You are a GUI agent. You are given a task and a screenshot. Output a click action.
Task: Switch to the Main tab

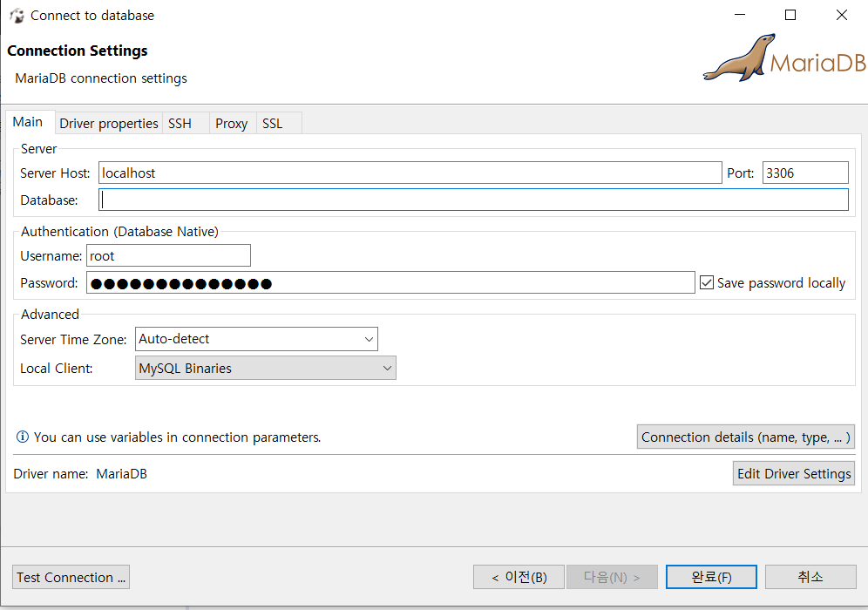coord(28,122)
